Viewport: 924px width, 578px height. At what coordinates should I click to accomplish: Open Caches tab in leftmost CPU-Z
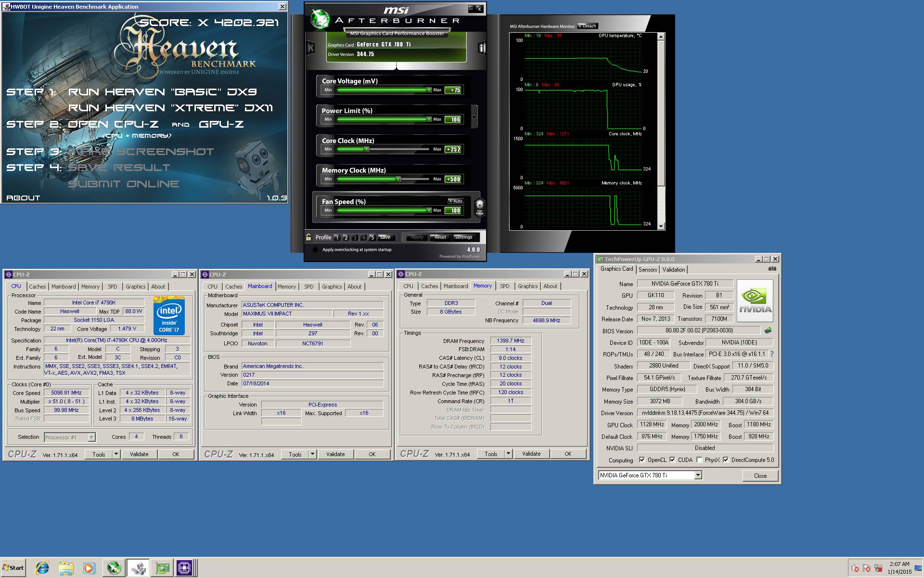pos(38,287)
